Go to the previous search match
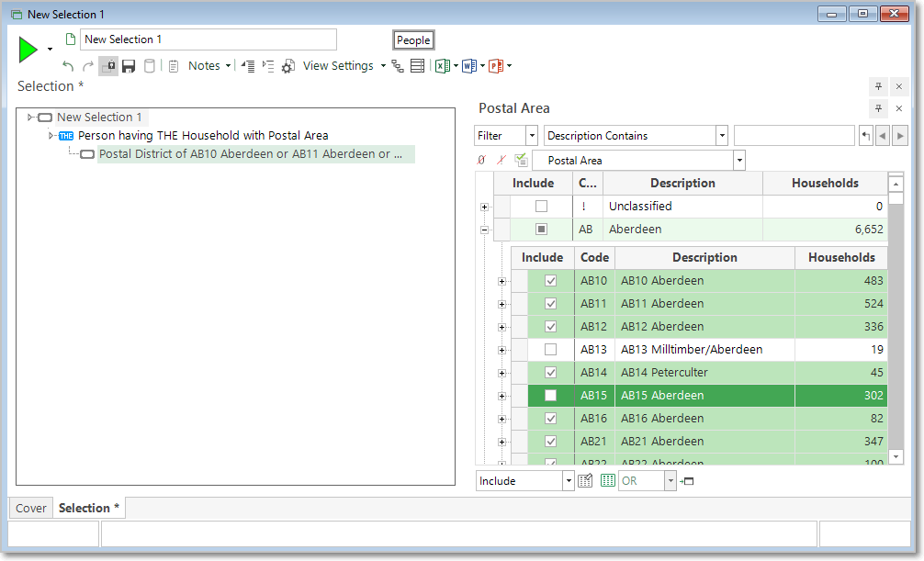Viewport: 924px width, 561px height. 883,136
